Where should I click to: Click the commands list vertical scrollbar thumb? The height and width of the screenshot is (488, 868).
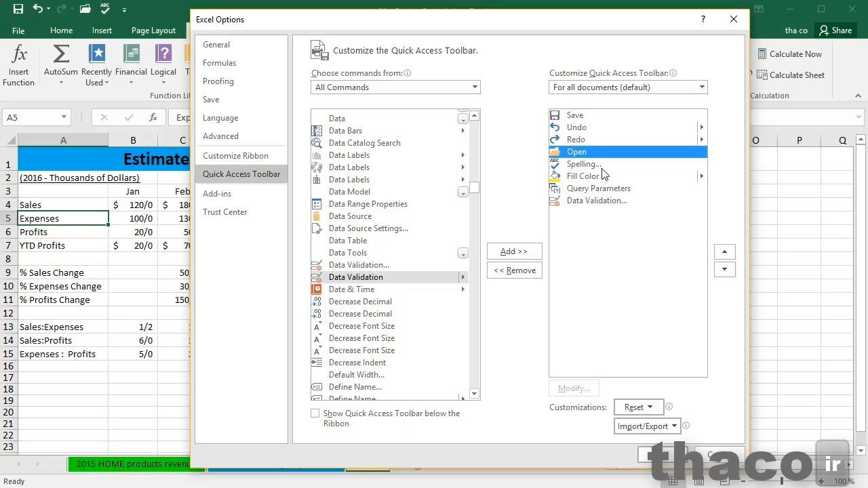(x=474, y=188)
